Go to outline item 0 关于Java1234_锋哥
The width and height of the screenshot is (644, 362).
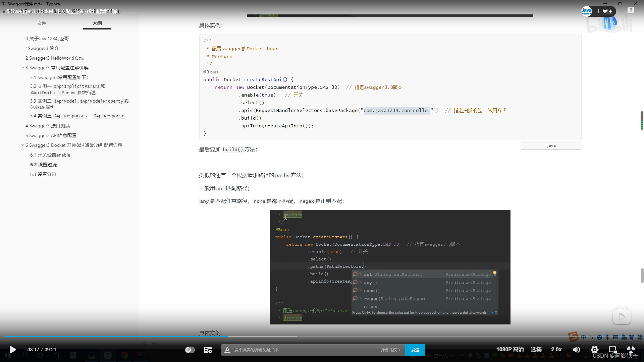point(47,39)
